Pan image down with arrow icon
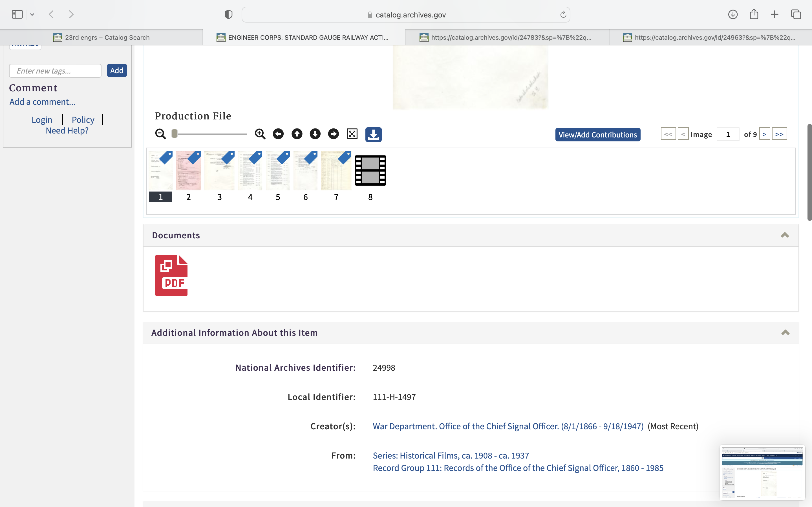812x507 pixels. point(315,134)
